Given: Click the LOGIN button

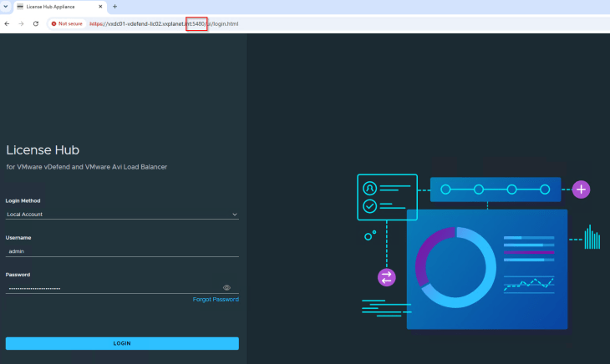Looking at the screenshot, I should [122, 343].
